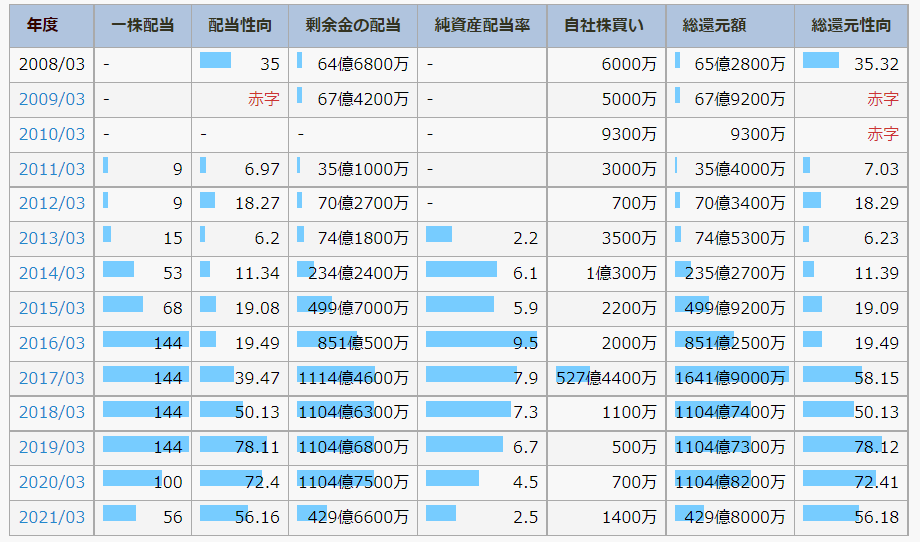Select the 1億300万 buyback value

tap(621, 273)
